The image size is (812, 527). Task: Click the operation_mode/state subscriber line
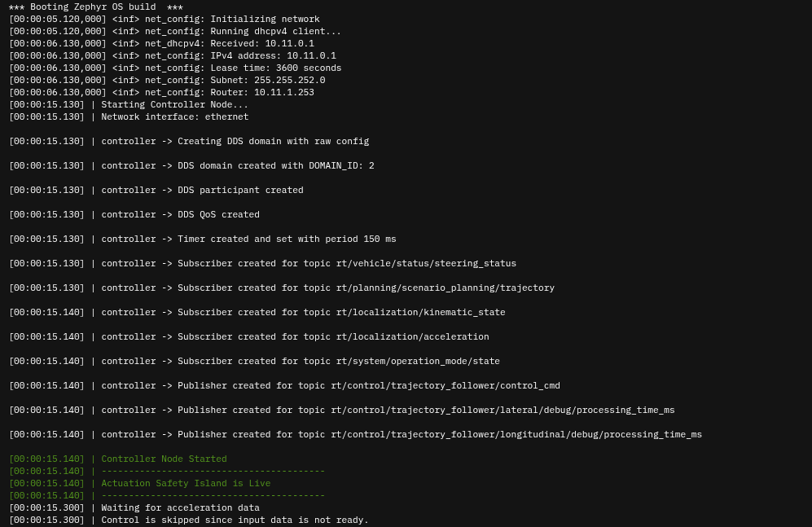(x=254, y=361)
